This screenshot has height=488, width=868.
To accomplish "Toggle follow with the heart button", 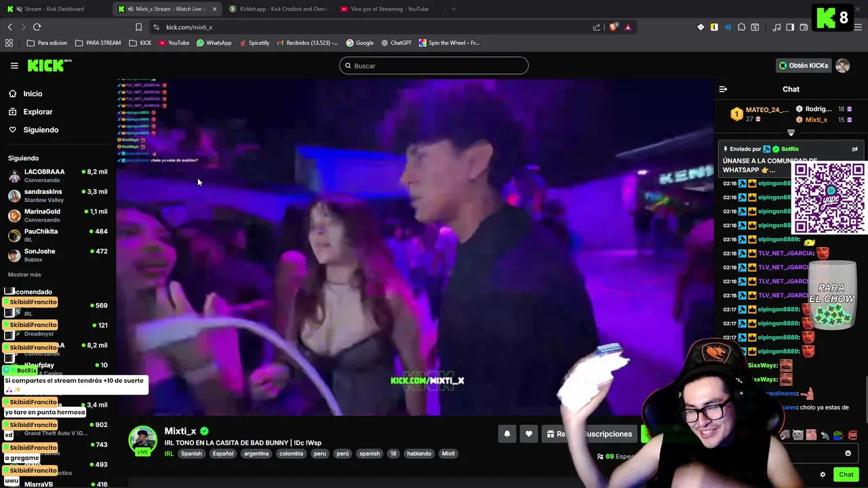I will click(x=529, y=434).
